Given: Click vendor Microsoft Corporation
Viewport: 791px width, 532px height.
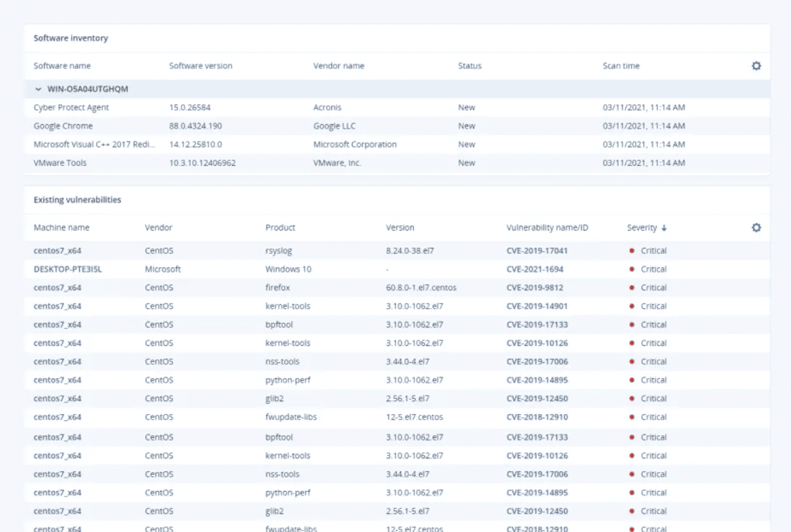Looking at the screenshot, I should pos(355,145).
